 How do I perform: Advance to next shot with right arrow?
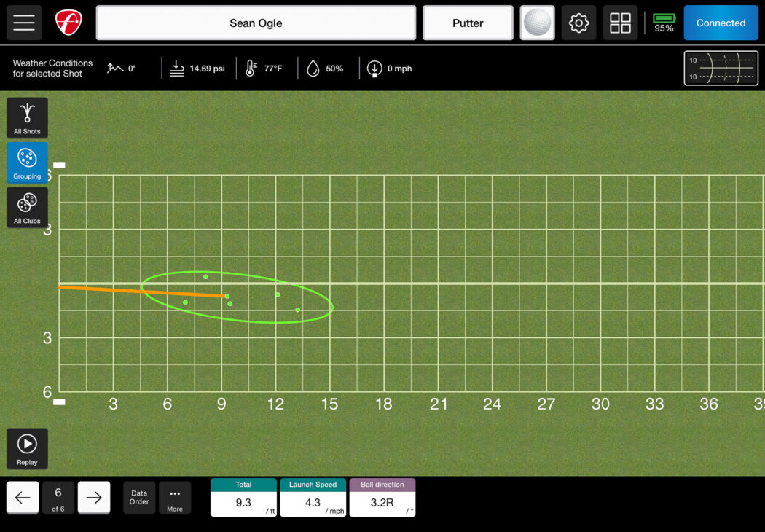(x=93, y=497)
